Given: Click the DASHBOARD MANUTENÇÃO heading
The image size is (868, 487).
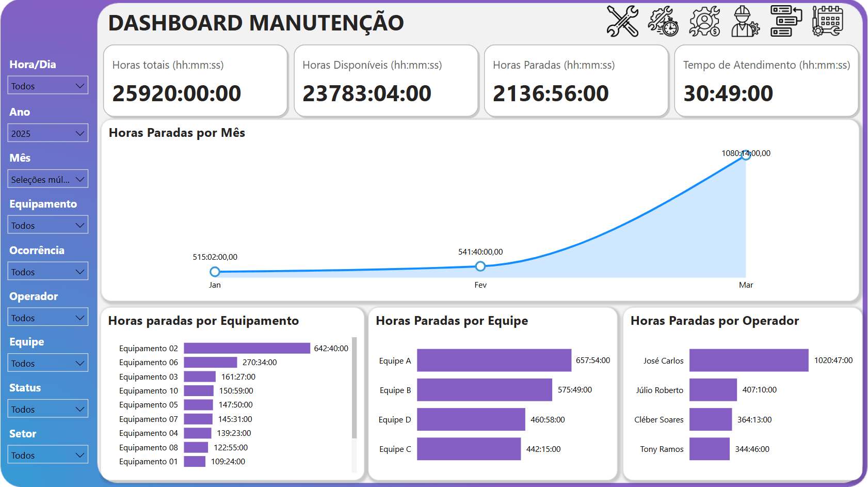Looking at the screenshot, I should pos(256,23).
